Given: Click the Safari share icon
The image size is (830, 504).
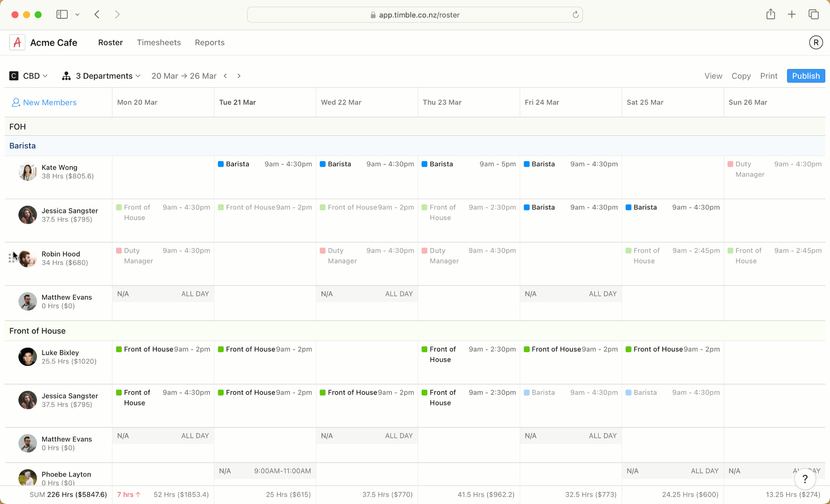Looking at the screenshot, I should coord(771,15).
